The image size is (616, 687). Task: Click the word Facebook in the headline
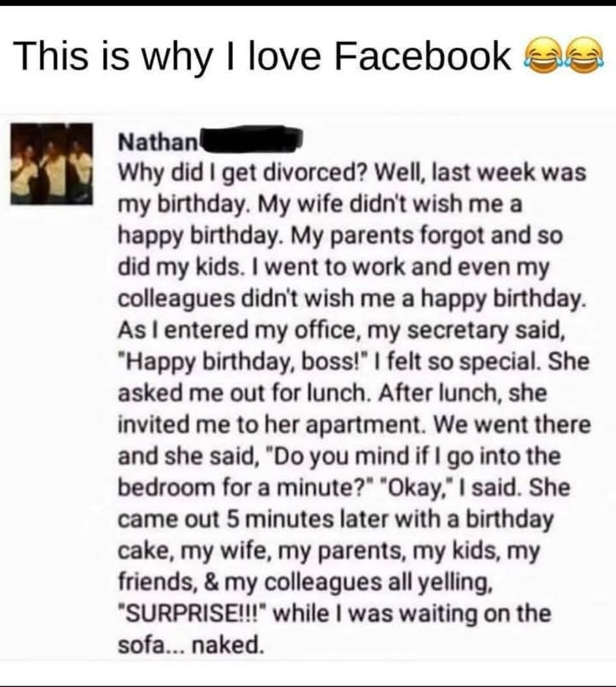tap(423, 57)
